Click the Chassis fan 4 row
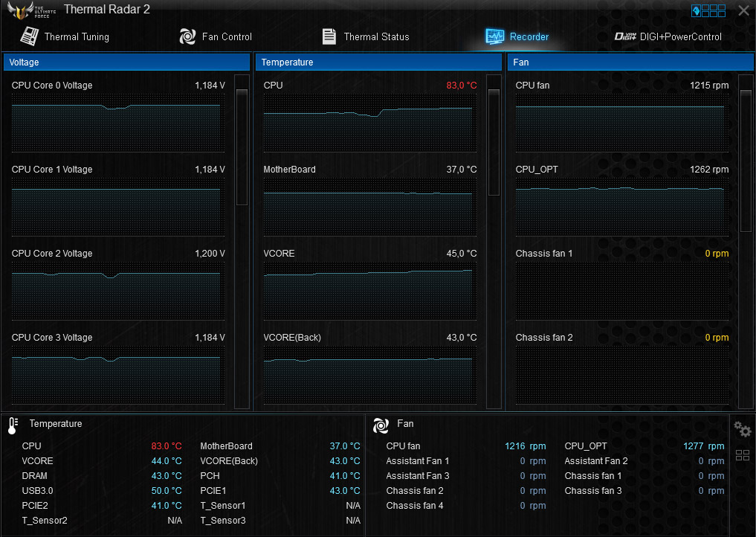 click(x=466, y=506)
